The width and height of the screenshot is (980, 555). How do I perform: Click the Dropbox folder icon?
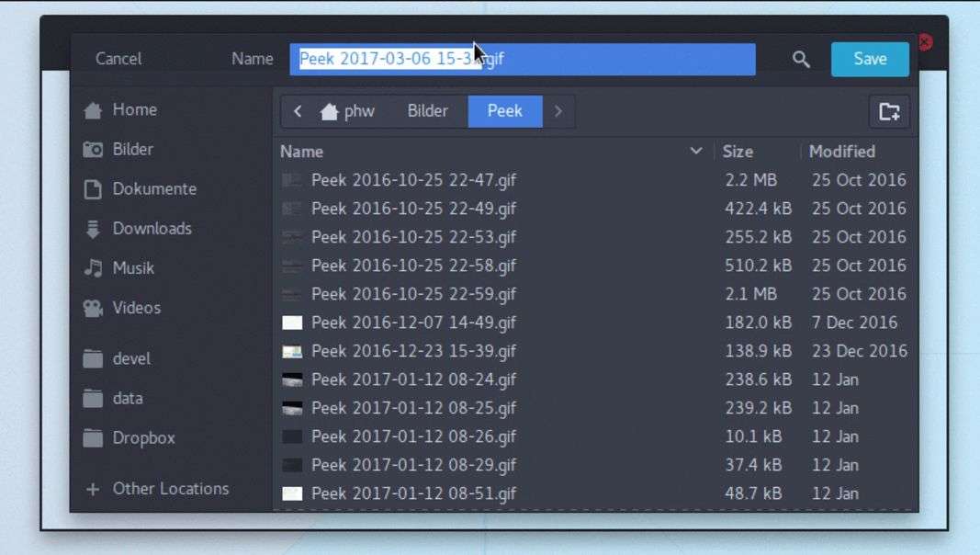point(93,438)
